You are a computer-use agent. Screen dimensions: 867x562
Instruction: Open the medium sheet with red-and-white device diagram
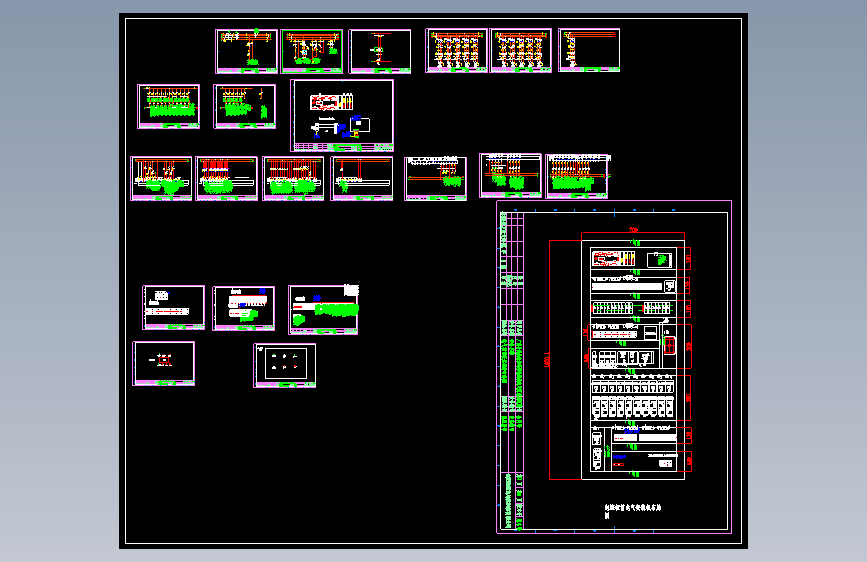click(x=342, y=115)
